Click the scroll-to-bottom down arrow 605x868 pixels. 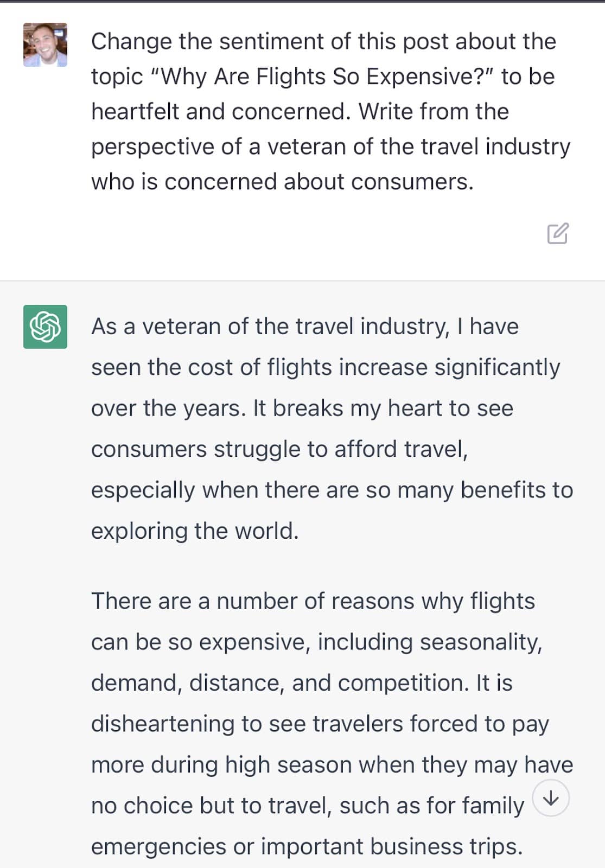pos(551,798)
